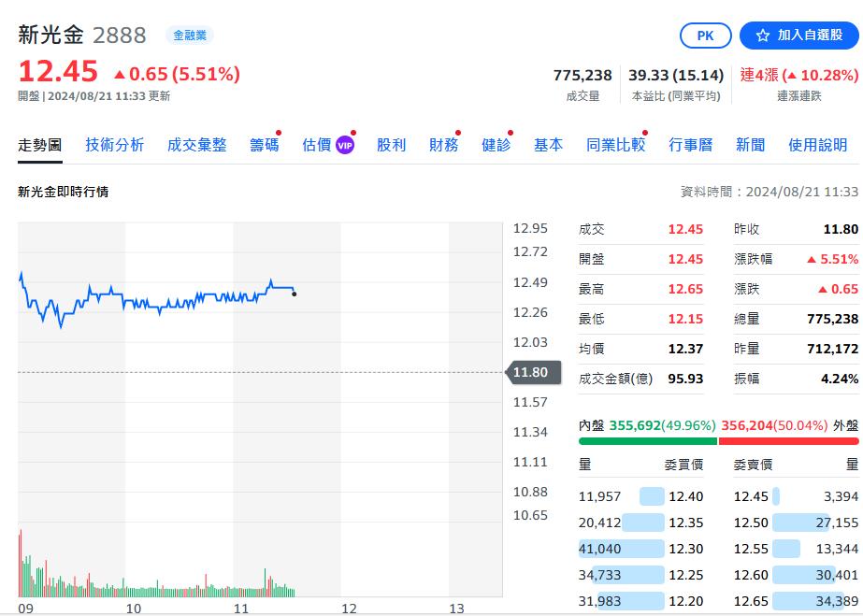Click the bid volume 41,040

(x=600, y=549)
